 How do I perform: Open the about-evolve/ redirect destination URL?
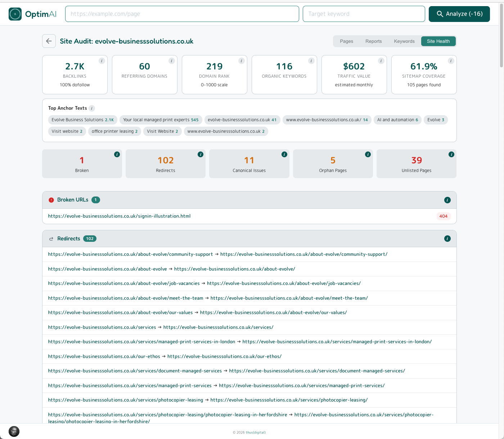[x=235, y=269]
